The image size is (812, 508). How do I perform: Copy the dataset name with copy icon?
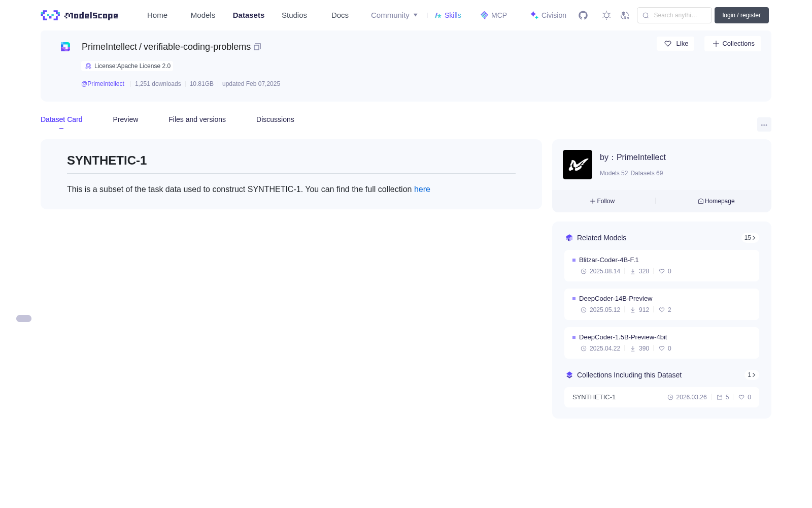(257, 47)
